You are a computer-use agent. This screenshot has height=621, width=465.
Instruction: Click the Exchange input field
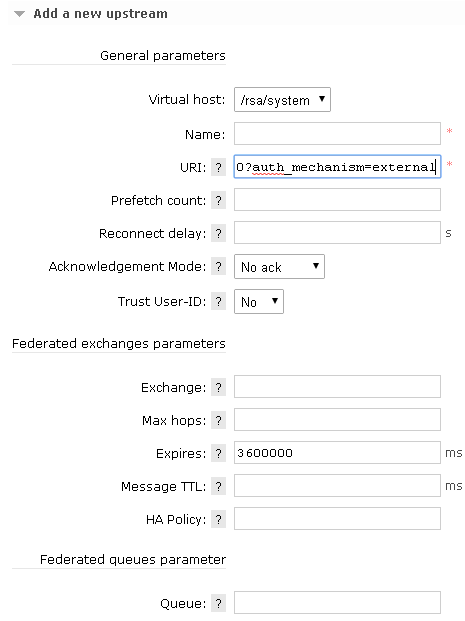coord(337,387)
